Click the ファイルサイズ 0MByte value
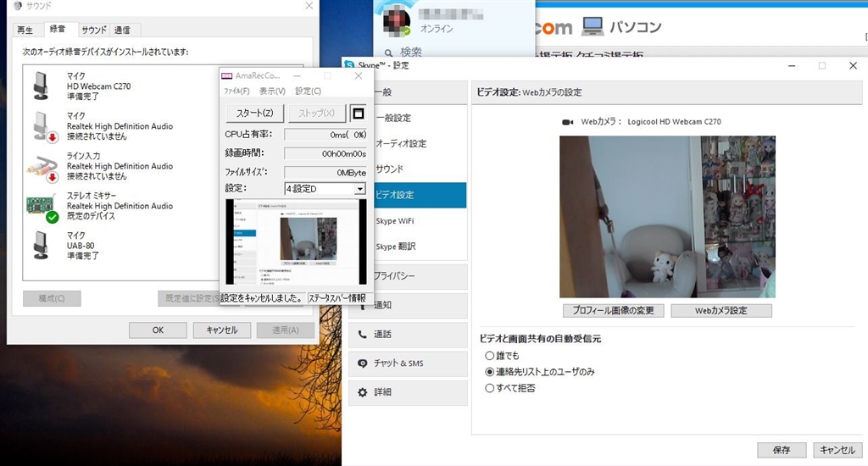 pos(325,173)
